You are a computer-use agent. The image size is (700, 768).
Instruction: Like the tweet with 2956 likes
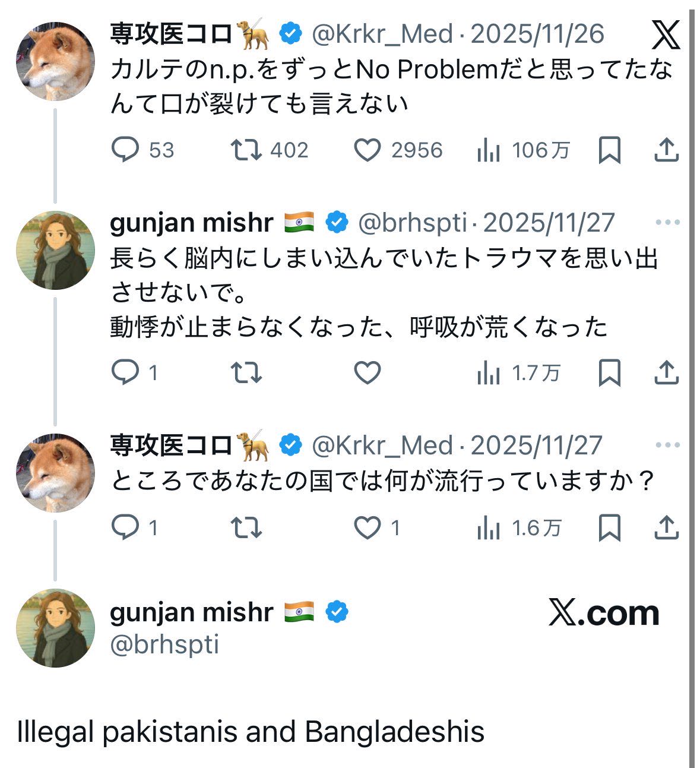368,150
